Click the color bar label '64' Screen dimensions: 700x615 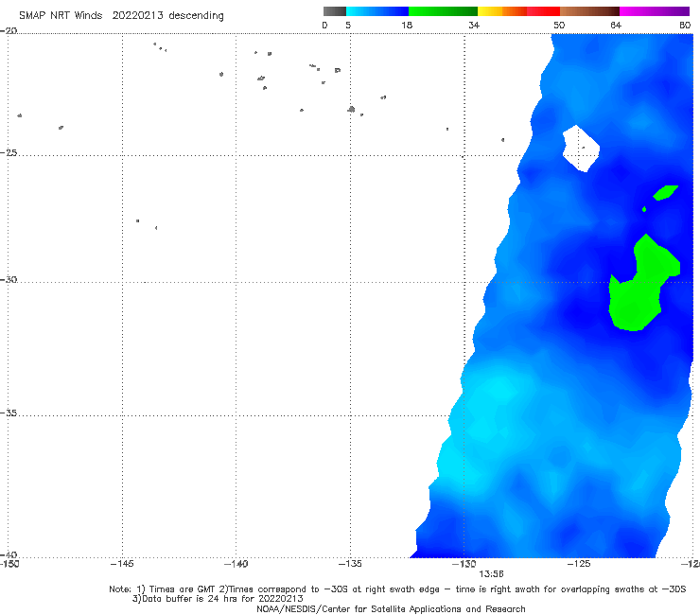tap(616, 25)
